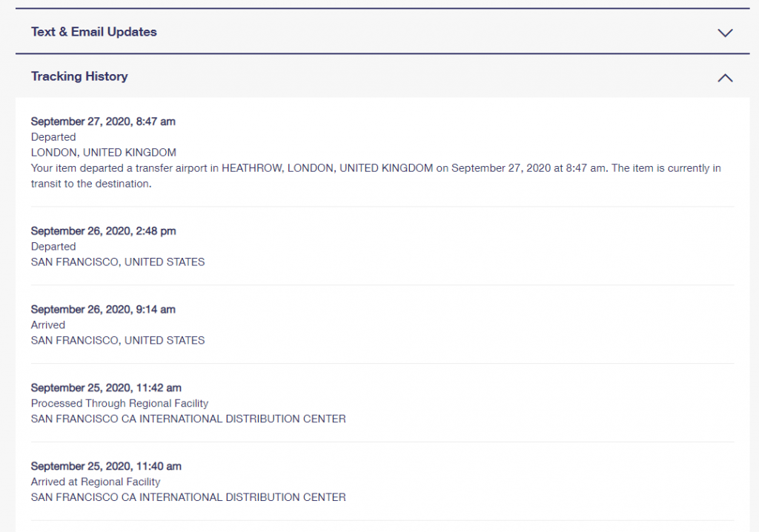Select the September 27, 2020, 8:47 am timestamp

(103, 121)
